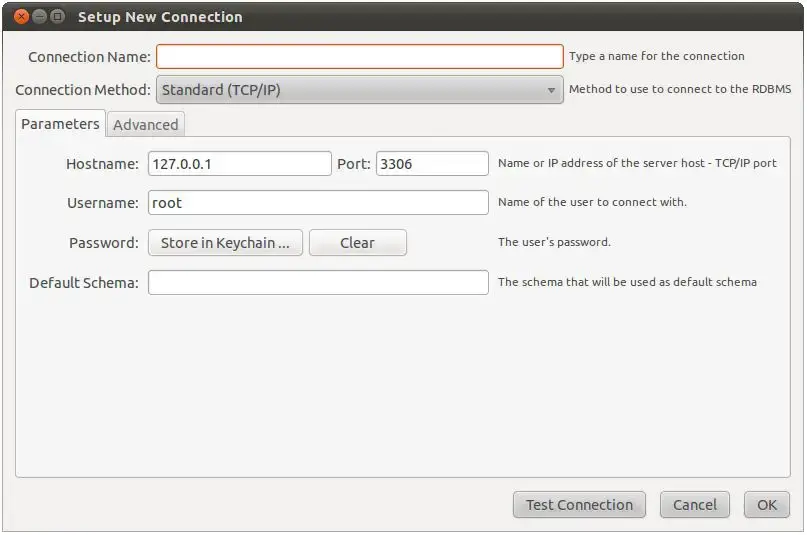807x535 pixels.
Task: Click the Clear password button
Action: pyautogui.click(x=357, y=243)
